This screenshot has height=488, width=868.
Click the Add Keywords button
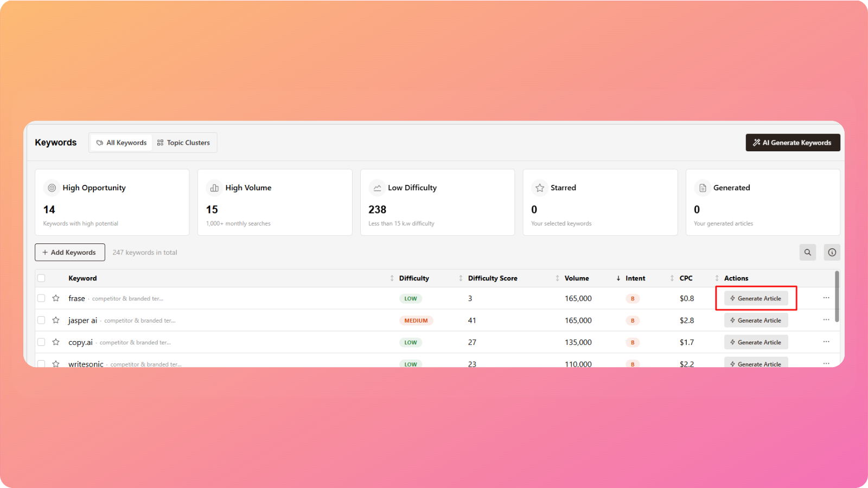(x=70, y=252)
